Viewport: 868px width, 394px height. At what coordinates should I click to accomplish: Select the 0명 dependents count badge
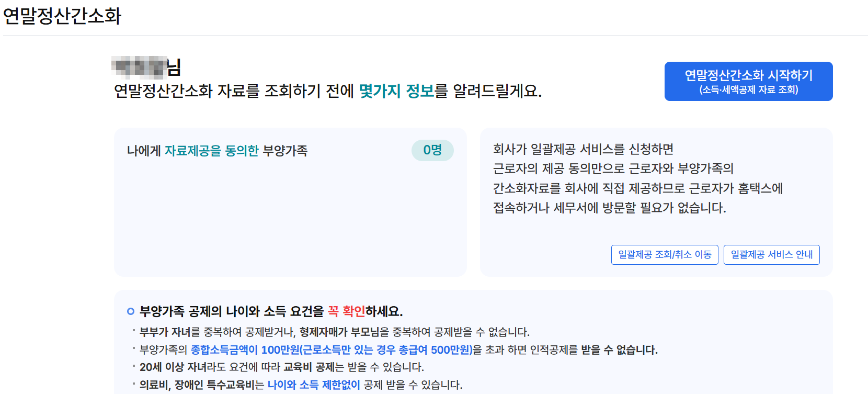point(432,151)
